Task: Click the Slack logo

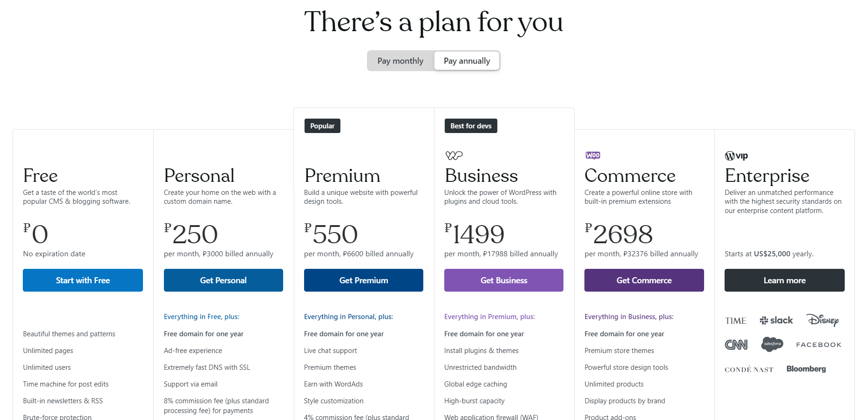Action: (776, 320)
